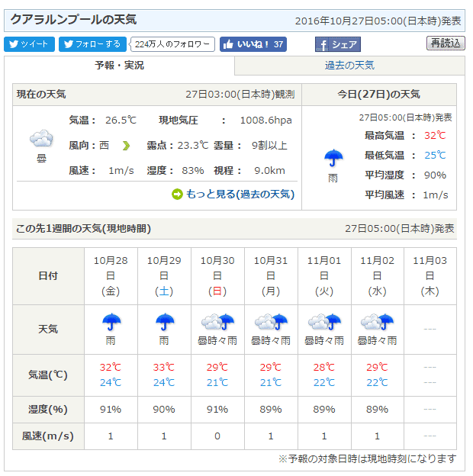Screen dimensions: 473x476
Task: Click the 雲量 9割以上 value
Action: (269, 146)
